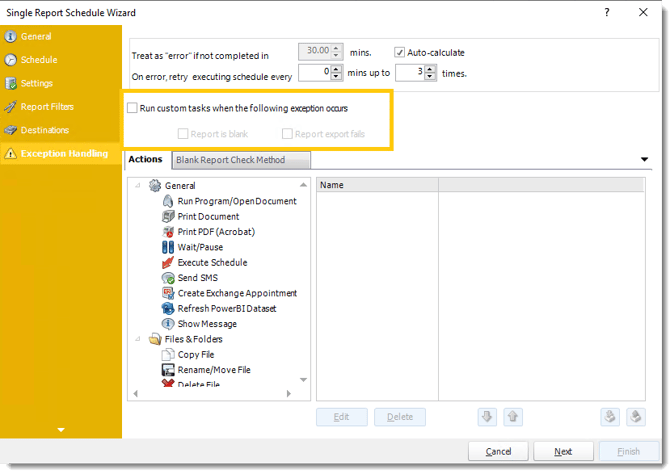Screen dimensions: 670x474
Task: Select Create Exchange Appointment icon
Action: pyautogui.click(x=168, y=293)
